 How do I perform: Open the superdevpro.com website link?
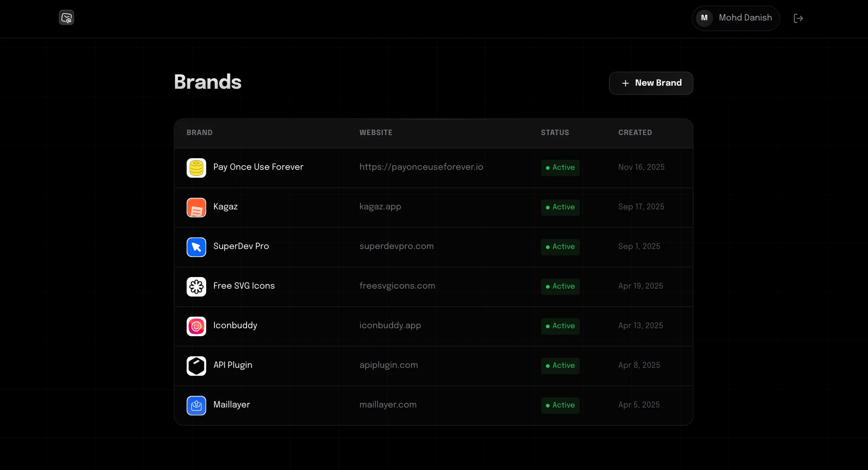click(x=396, y=246)
